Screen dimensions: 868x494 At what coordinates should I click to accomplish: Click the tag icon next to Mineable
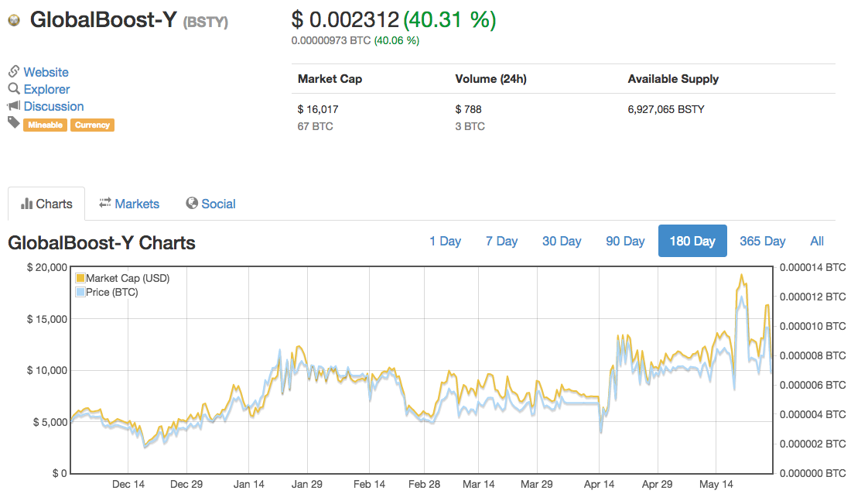pyautogui.click(x=14, y=122)
